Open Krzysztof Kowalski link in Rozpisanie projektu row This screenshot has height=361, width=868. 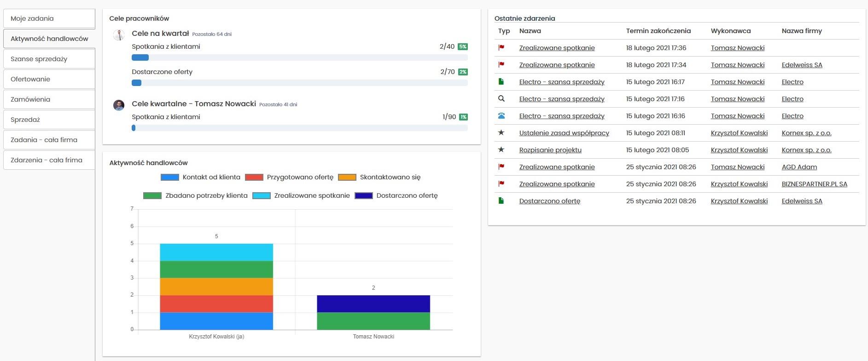pyautogui.click(x=739, y=150)
